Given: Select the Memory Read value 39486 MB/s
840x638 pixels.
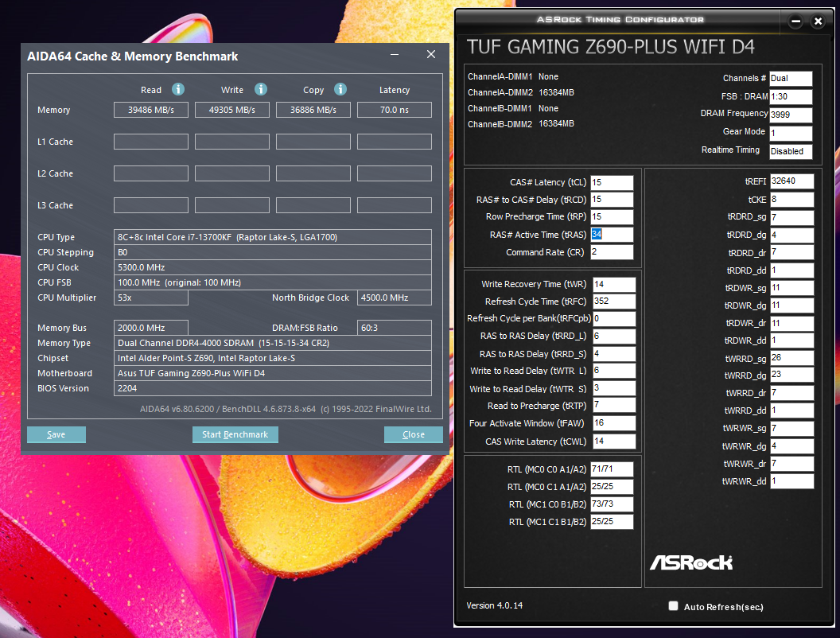Looking at the screenshot, I should click(151, 110).
